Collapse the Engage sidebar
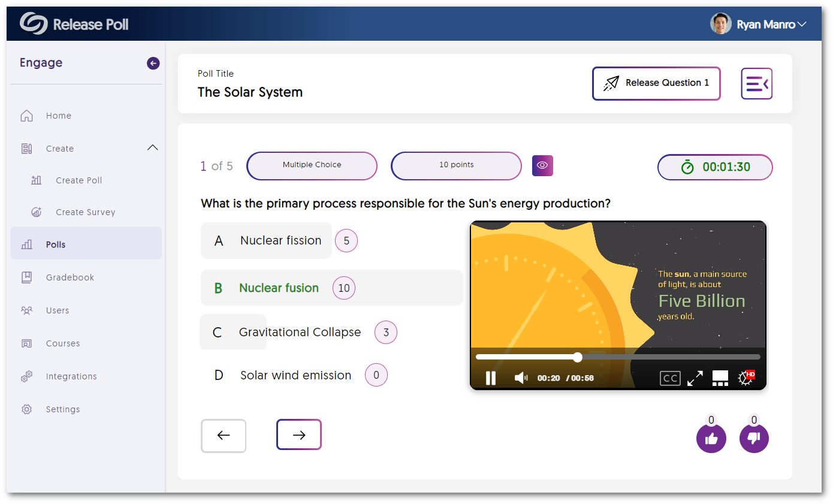This screenshot has height=504, width=833. coord(153,64)
